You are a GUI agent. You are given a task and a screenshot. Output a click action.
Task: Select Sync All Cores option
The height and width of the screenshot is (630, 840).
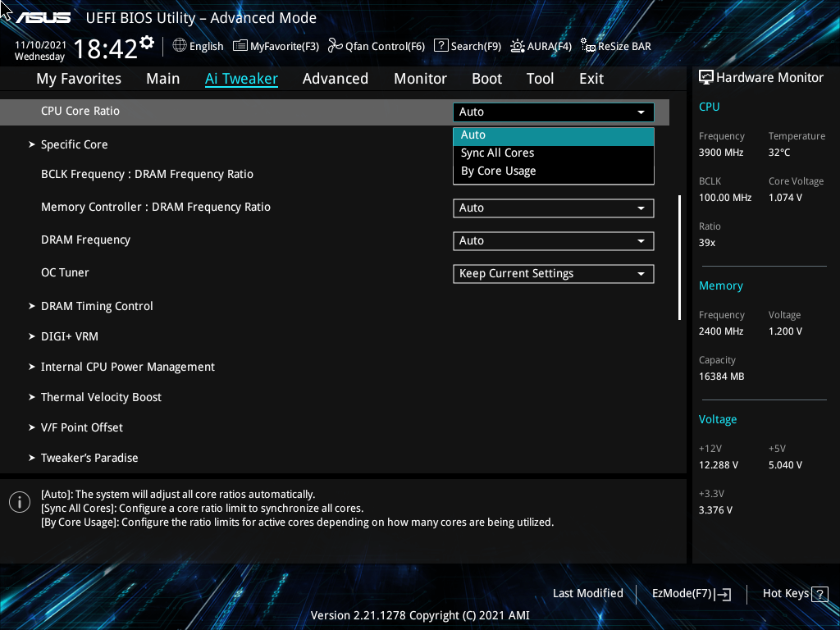(554, 153)
